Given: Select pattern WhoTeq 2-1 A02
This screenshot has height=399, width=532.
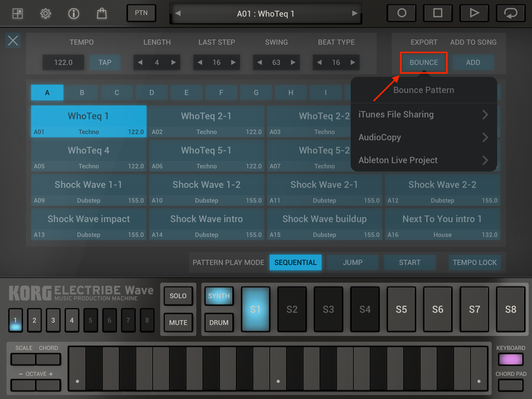Looking at the screenshot, I should coord(207,121).
